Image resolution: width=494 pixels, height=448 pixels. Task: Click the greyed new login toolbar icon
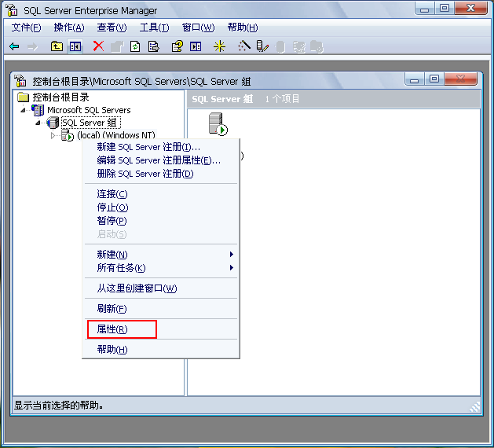299,47
